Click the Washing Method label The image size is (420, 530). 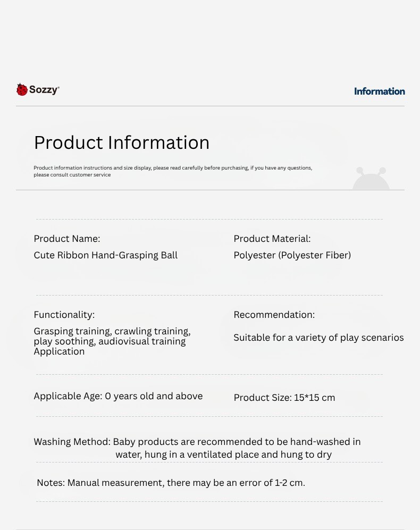point(72,442)
